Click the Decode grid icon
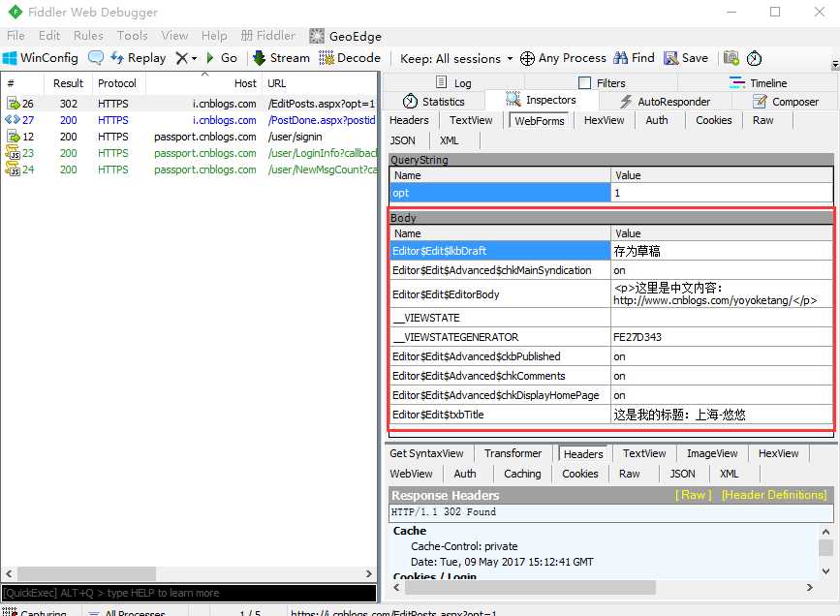Image resolution: width=840 pixels, height=616 pixels. pyautogui.click(x=327, y=58)
